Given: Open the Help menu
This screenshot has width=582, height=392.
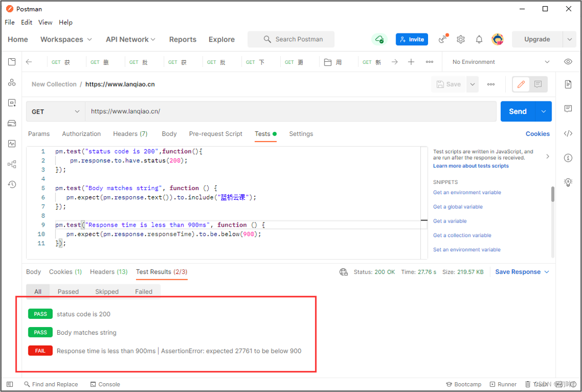Looking at the screenshot, I should click(x=66, y=22).
